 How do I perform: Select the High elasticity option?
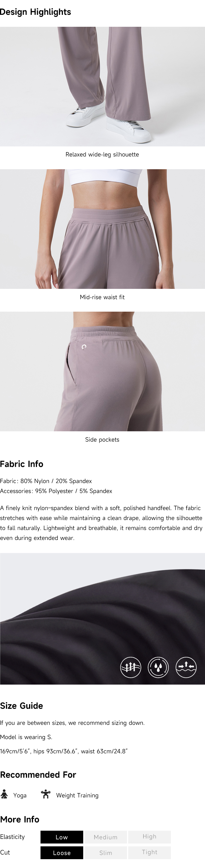coord(149,837)
